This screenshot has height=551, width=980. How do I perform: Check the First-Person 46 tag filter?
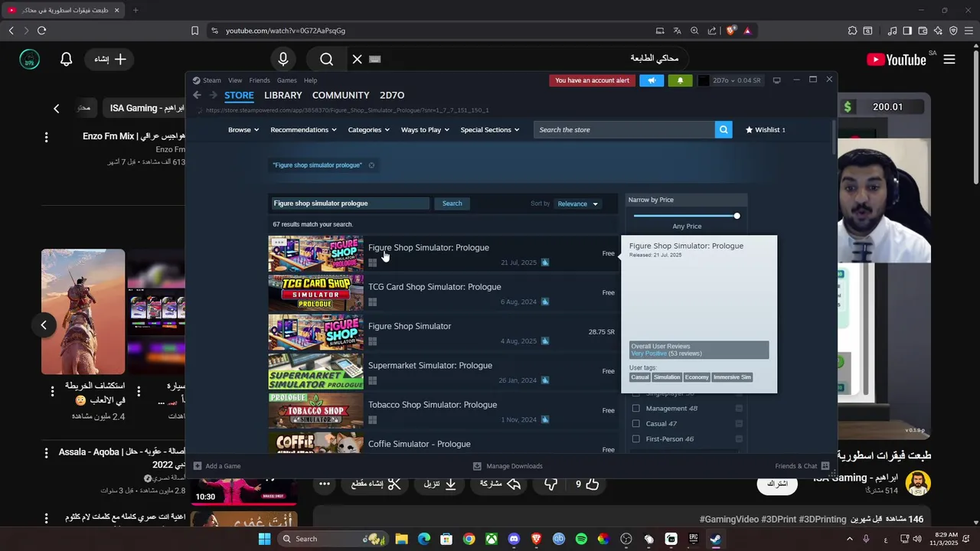tap(635, 439)
